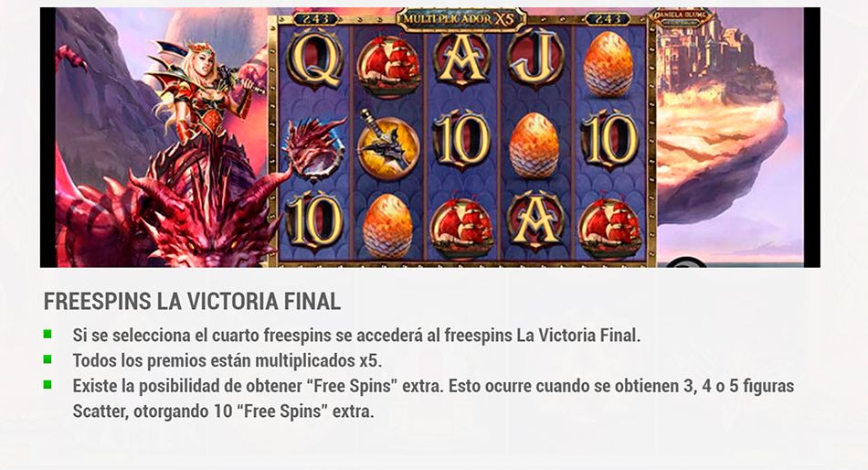Image resolution: width=868 pixels, height=470 pixels.
Task: Click the Daniela Blume logo badge
Action: pyautogui.click(x=682, y=19)
